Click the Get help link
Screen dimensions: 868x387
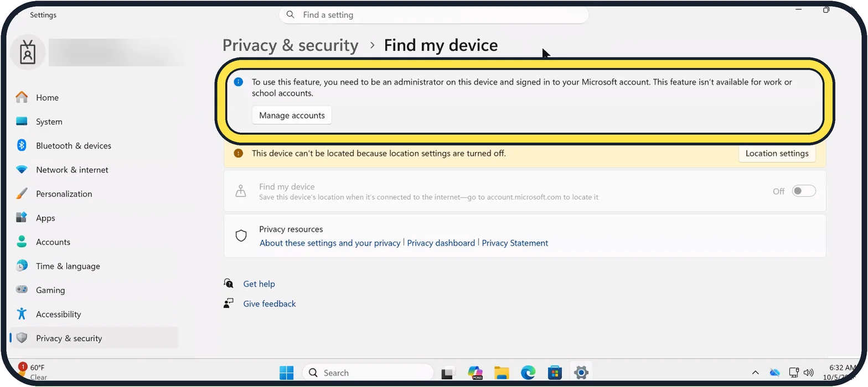tap(259, 284)
